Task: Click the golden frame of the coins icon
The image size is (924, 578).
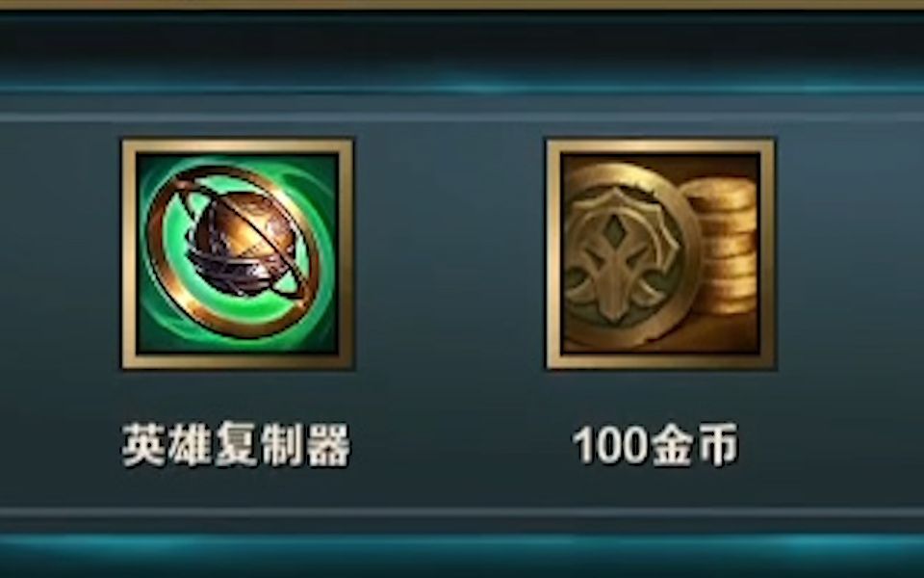Action: (x=660, y=146)
